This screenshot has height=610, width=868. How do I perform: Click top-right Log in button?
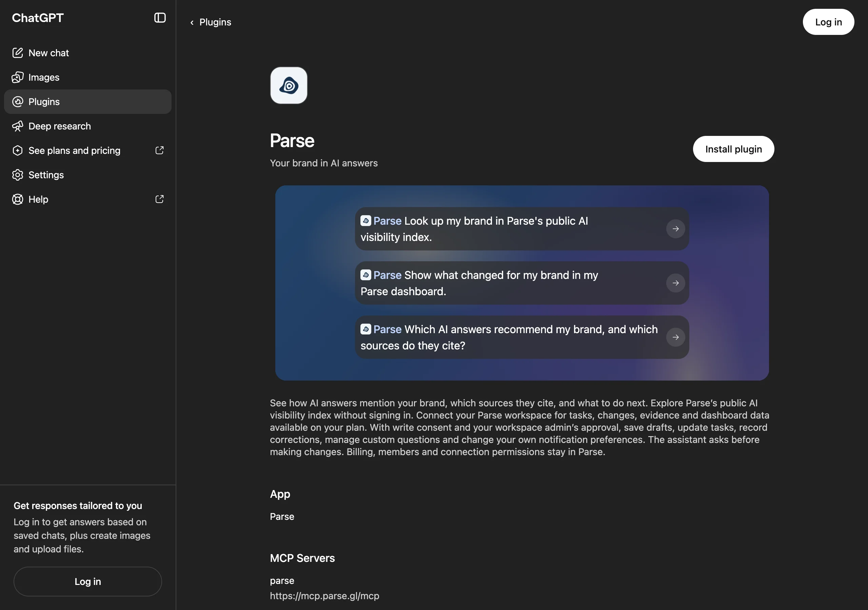click(828, 22)
